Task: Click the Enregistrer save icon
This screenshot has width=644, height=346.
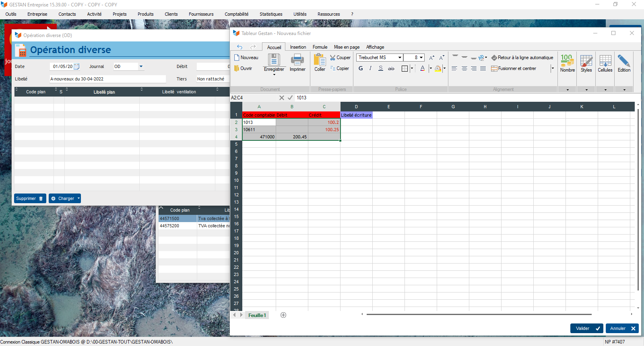Action: (x=274, y=60)
